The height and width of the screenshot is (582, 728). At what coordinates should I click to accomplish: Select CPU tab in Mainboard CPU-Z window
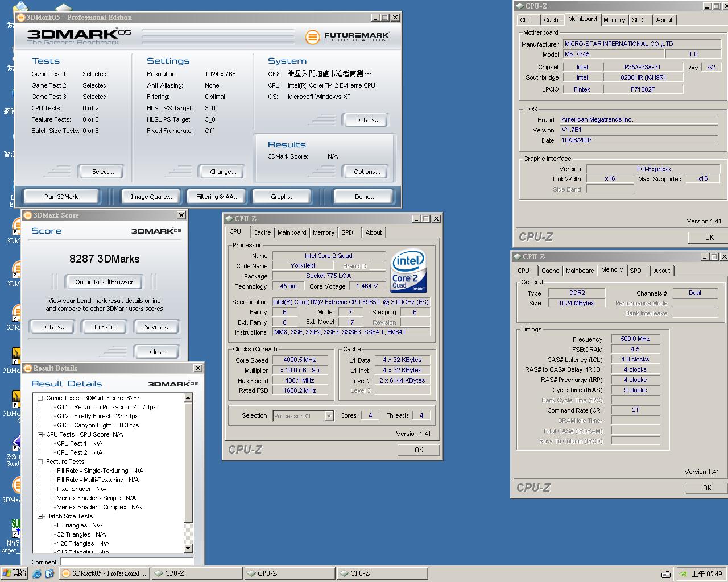tap(526, 20)
